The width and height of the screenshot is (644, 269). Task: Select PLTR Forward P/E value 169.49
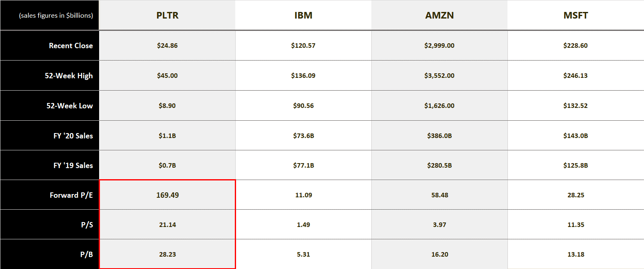point(167,195)
